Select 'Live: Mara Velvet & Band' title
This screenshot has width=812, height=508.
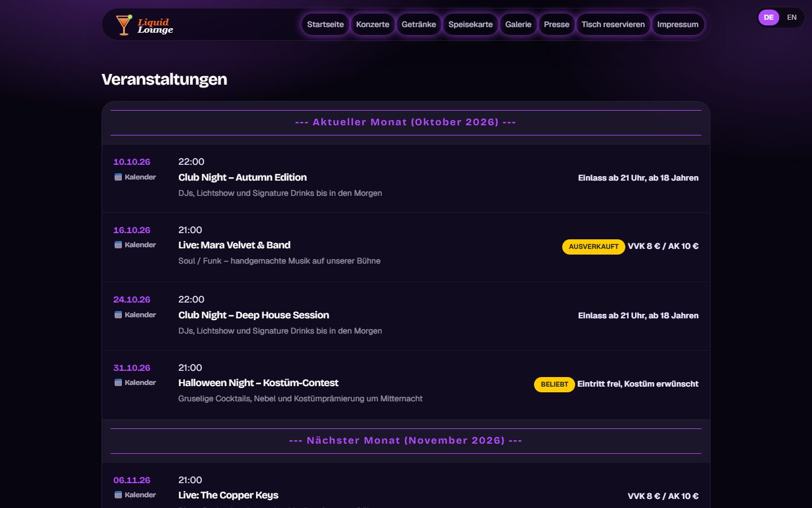point(235,245)
